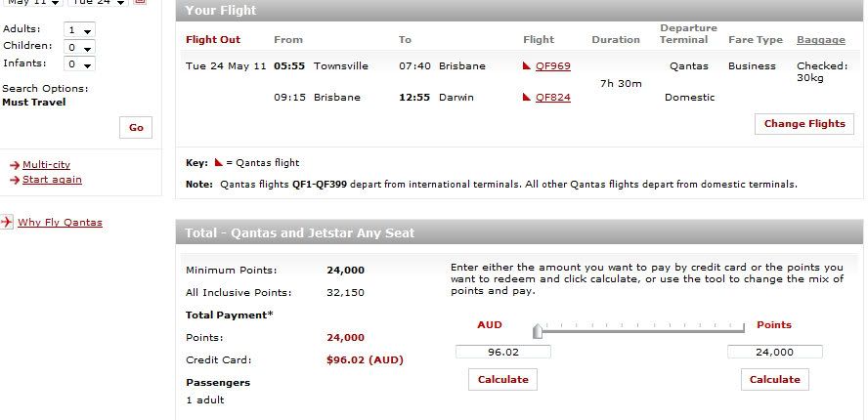Screen dimensions: 868x420
Task: Click the plane icon beside Why Fly Qantas
Action: 7,223
